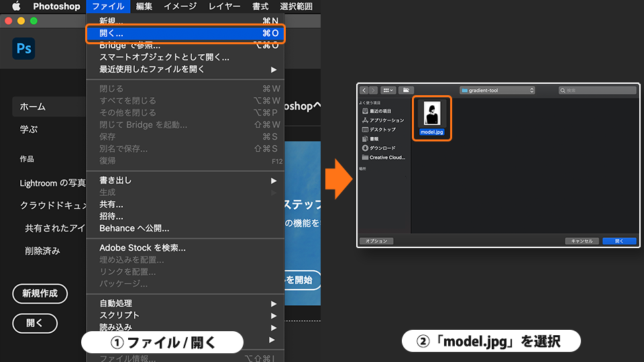Select ホーム in the home sidebar

tap(49, 107)
